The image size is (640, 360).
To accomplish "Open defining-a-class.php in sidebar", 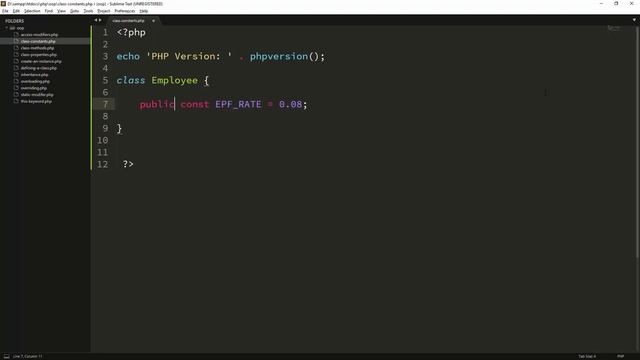I will (39, 68).
